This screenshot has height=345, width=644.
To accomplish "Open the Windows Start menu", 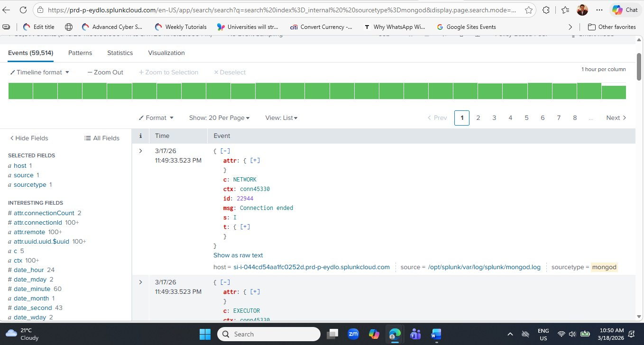I will point(205,334).
